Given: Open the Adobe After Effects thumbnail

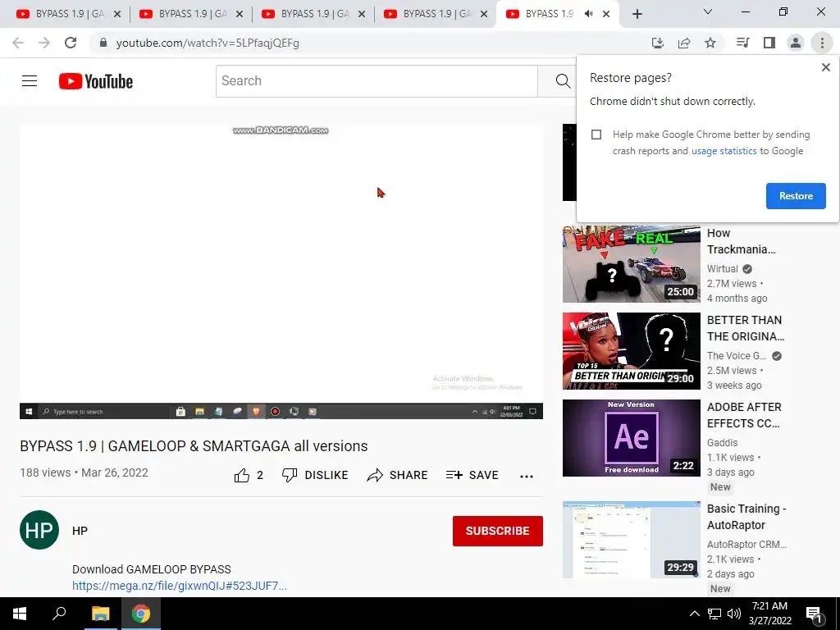Looking at the screenshot, I should coord(631,438).
